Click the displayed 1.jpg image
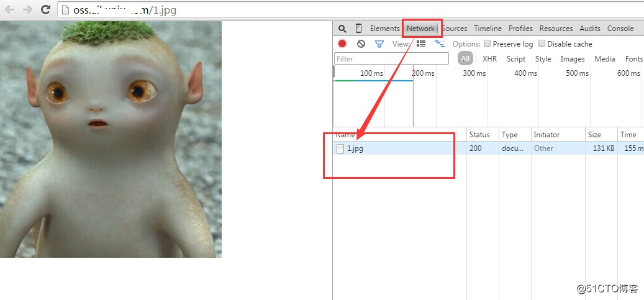644x300 pixels. click(111, 139)
